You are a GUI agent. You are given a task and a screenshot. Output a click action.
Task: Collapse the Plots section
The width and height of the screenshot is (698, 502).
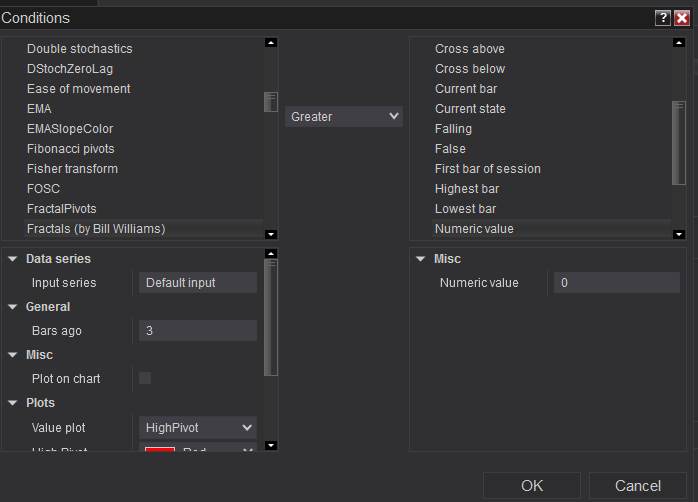coord(12,403)
